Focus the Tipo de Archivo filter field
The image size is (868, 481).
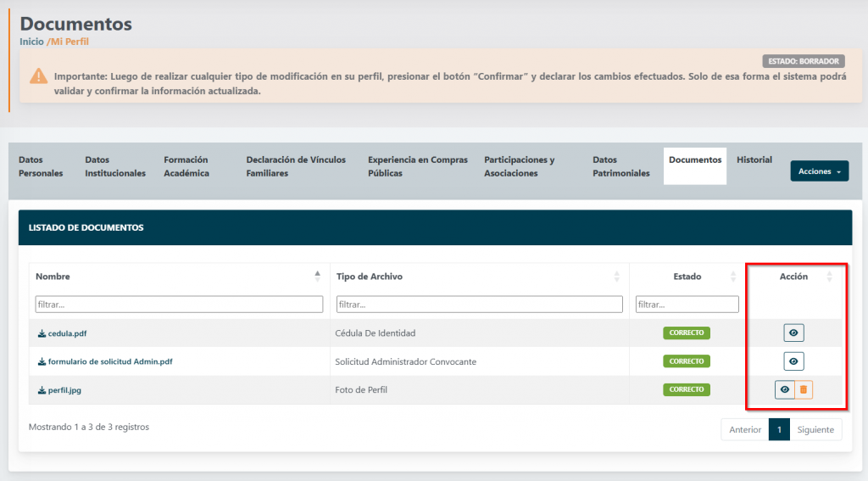pos(480,305)
